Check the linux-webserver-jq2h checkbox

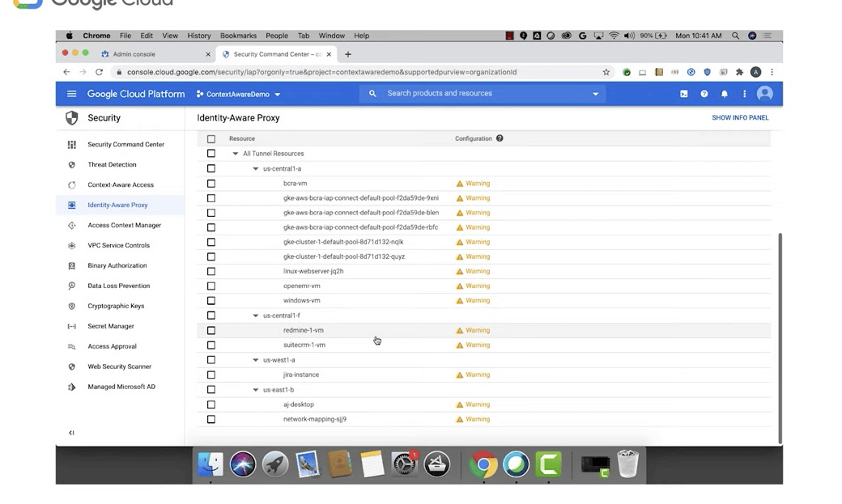(211, 272)
